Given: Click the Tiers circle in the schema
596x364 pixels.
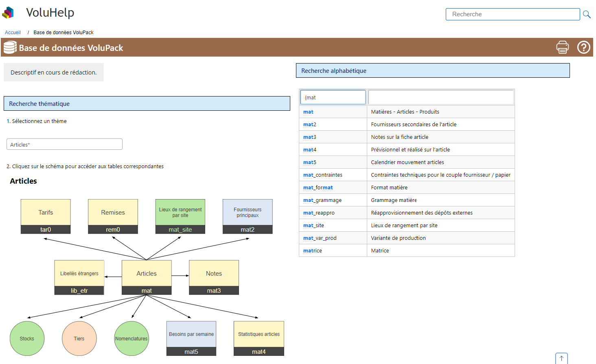Looking at the screenshot, I should point(79,338).
